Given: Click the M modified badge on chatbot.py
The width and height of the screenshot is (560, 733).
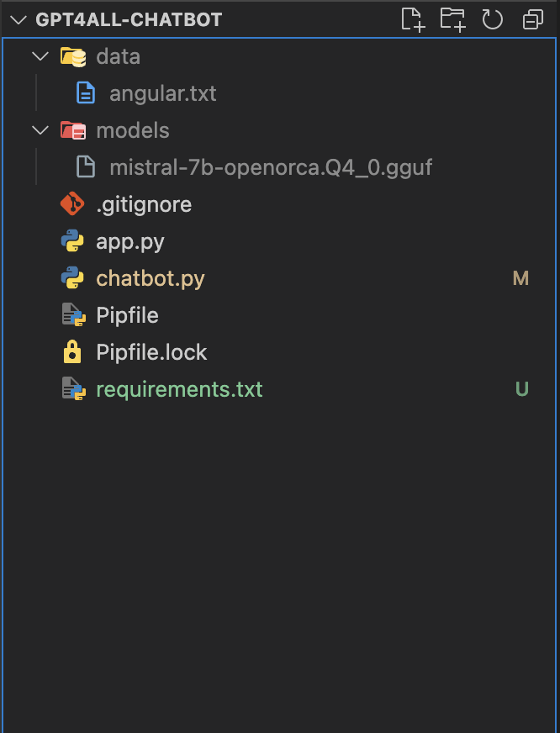Looking at the screenshot, I should click(x=520, y=278).
